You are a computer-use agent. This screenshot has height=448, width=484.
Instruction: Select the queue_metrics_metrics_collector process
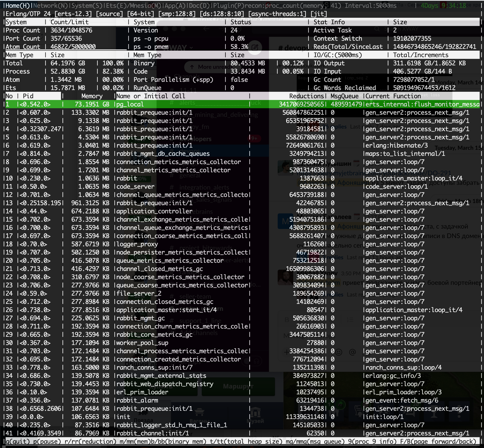coord(170,261)
